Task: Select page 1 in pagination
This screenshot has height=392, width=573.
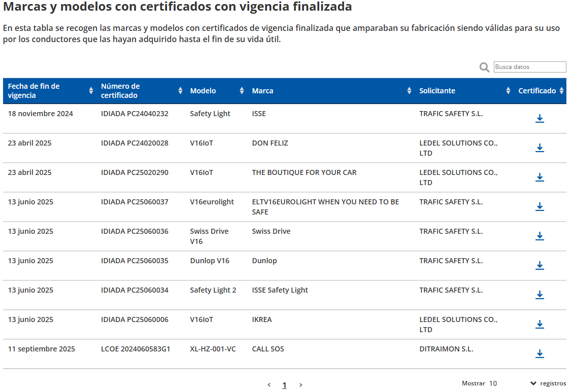Action: click(x=284, y=385)
